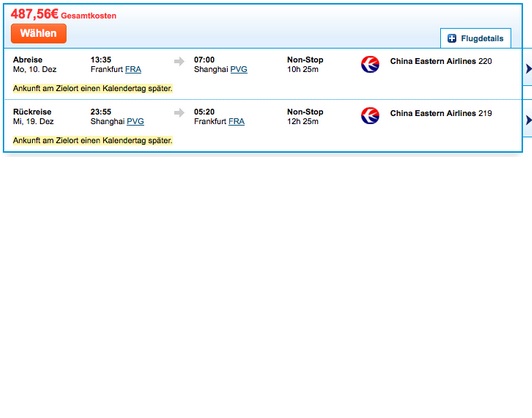Select the date Mi, 19. Dez
The width and height of the screenshot is (532, 418).
point(33,121)
